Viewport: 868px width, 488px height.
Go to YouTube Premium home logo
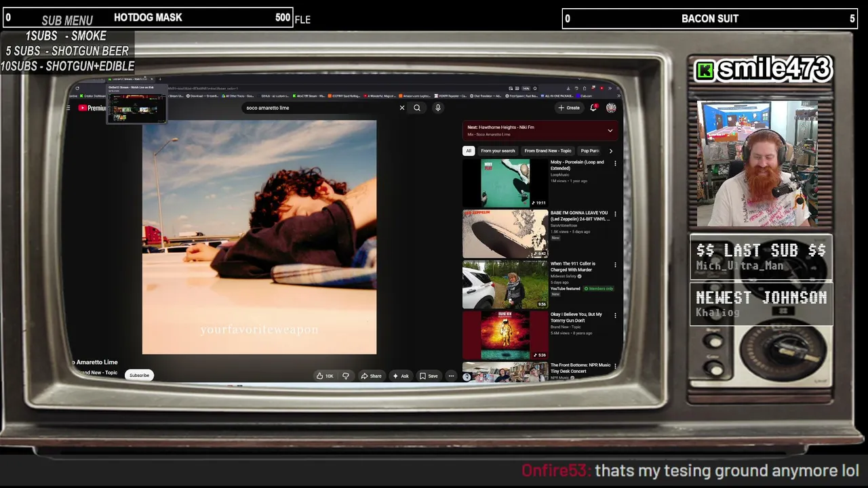click(92, 108)
